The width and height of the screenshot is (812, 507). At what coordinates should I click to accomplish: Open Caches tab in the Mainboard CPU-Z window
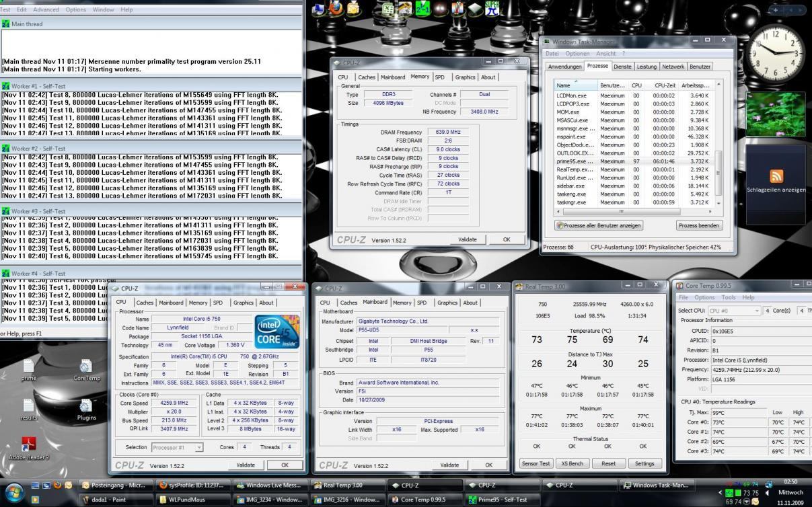coord(348,303)
